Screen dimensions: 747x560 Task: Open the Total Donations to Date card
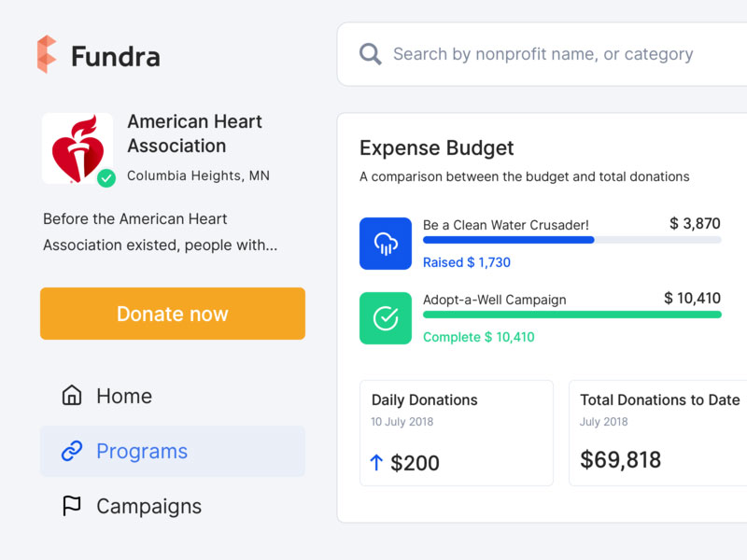click(658, 433)
